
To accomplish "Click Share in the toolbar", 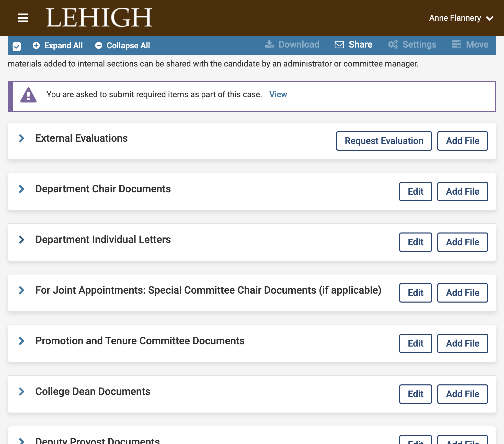I will (354, 45).
